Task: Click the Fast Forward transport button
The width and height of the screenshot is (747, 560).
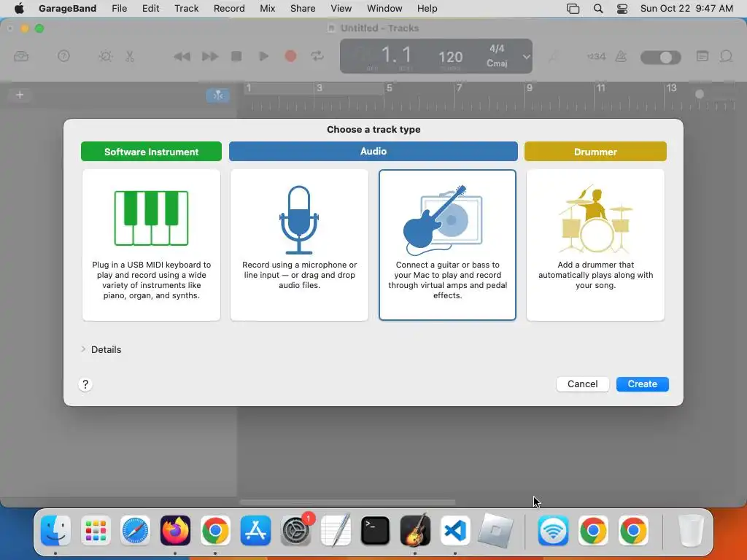Action: click(209, 57)
